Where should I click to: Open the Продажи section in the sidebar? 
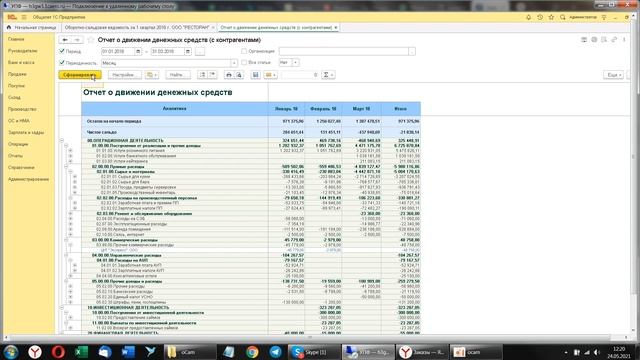pyautogui.click(x=17, y=74)
